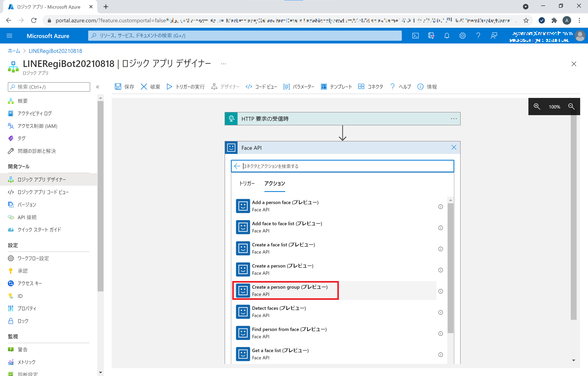
Task: Switch to the アクション tab
Action: (275, 183)
